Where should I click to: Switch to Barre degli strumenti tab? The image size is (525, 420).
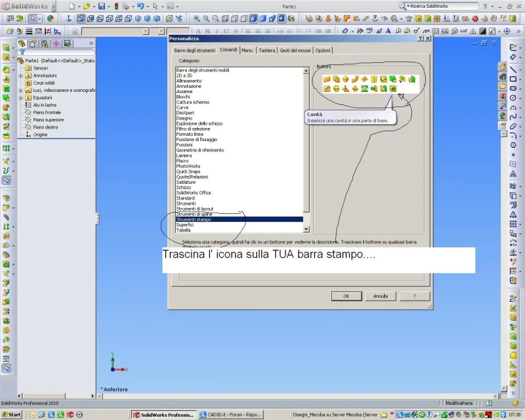[x=194, y=51]
